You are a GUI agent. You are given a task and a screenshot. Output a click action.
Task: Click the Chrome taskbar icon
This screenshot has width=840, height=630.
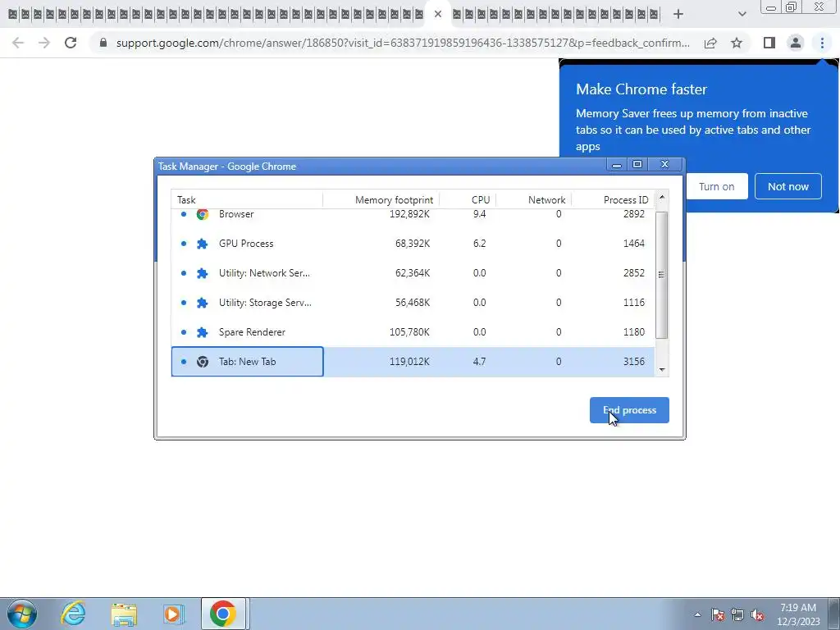point(223,614)
